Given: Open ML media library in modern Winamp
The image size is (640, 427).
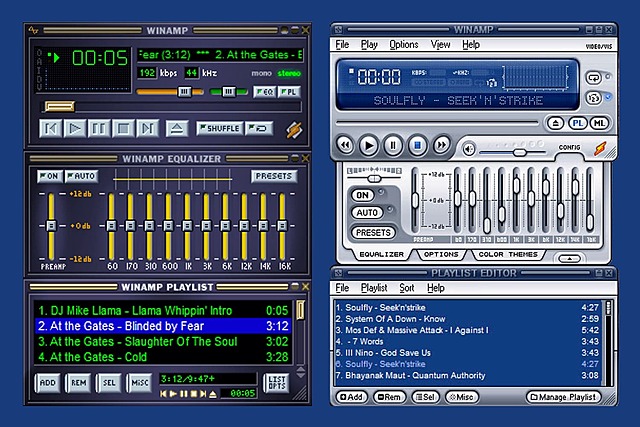Looking at the screenshot, I should point(599,123).
